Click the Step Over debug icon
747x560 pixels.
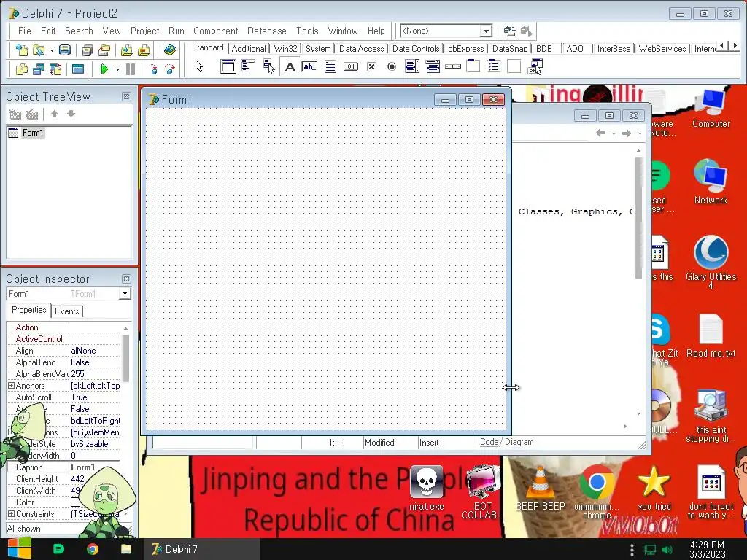point(170,69)
